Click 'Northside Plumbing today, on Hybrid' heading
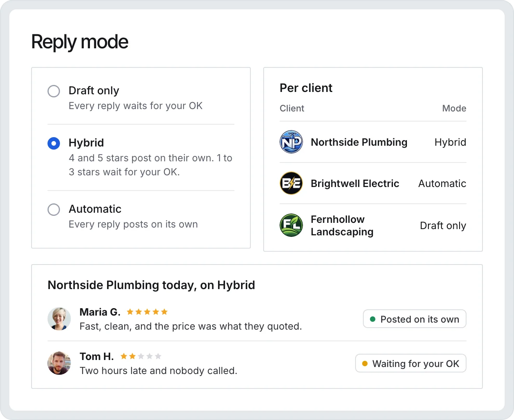Viewport: 514px width, 420px height. (x=151, y=285)
